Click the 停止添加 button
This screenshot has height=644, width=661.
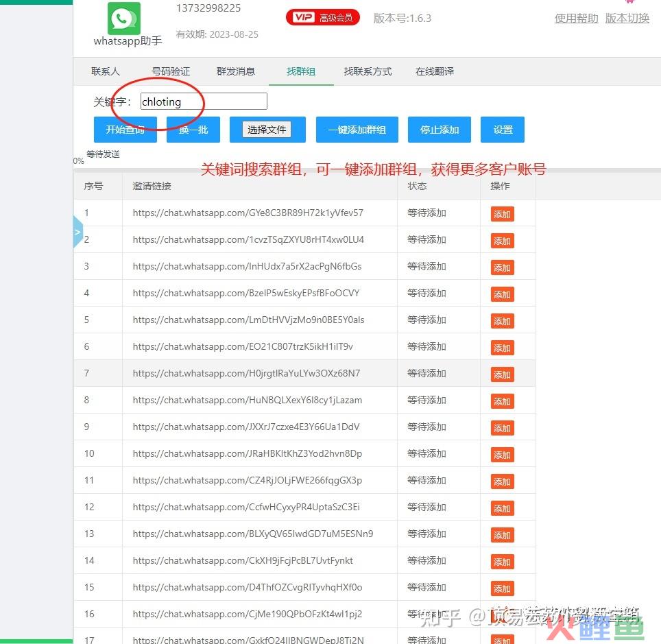pos(440,130)
